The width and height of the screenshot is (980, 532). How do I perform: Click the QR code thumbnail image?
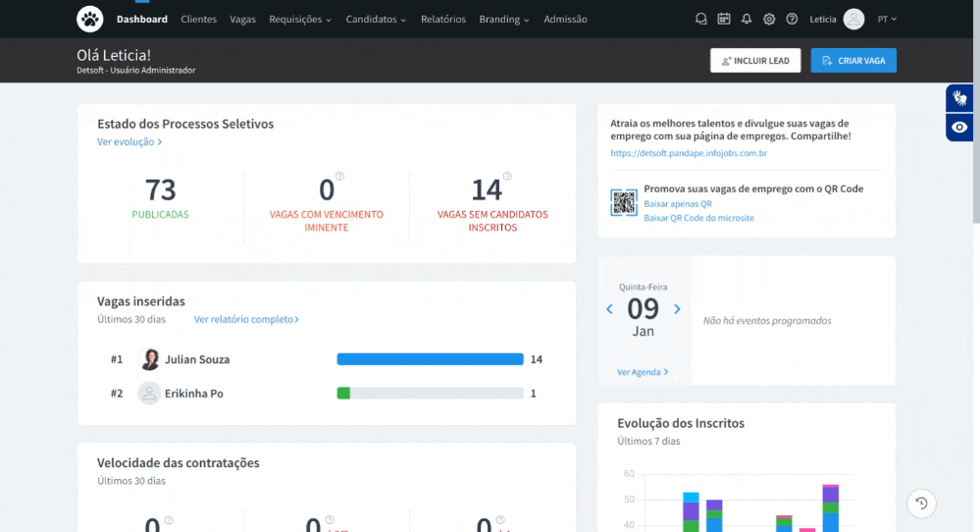(x=624, y=202)
